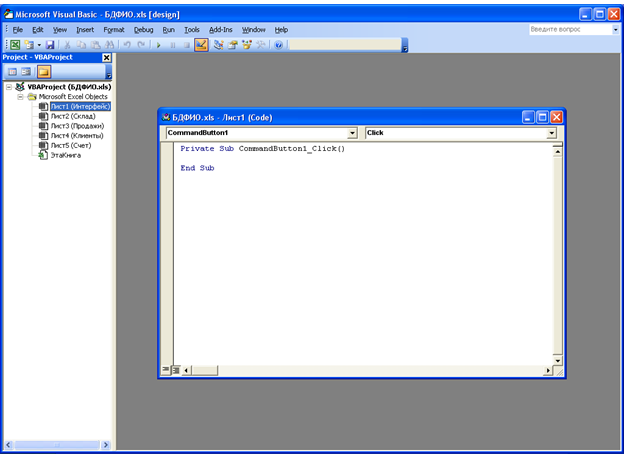
Task: Click View Code icon in Project panel
Action: [12, 72]
